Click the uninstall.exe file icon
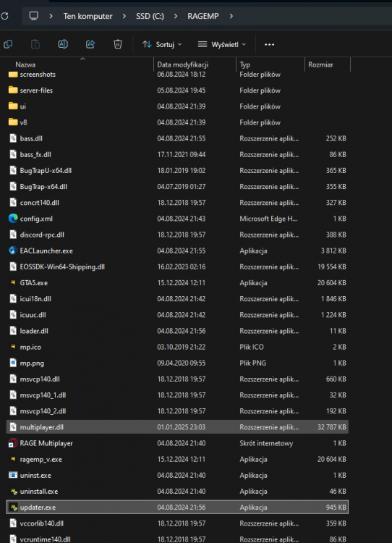 (14, 492)
